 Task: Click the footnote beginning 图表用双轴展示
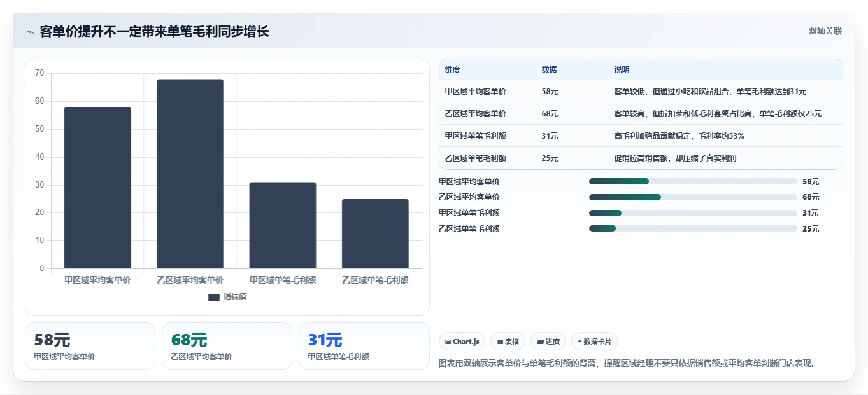pyautogui.click(x=627, y=364)
